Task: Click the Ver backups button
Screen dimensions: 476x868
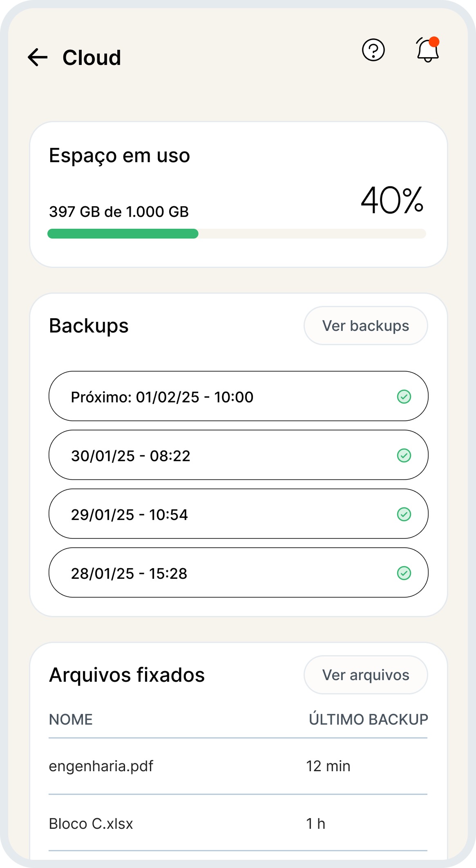Action: pos(365,326)
